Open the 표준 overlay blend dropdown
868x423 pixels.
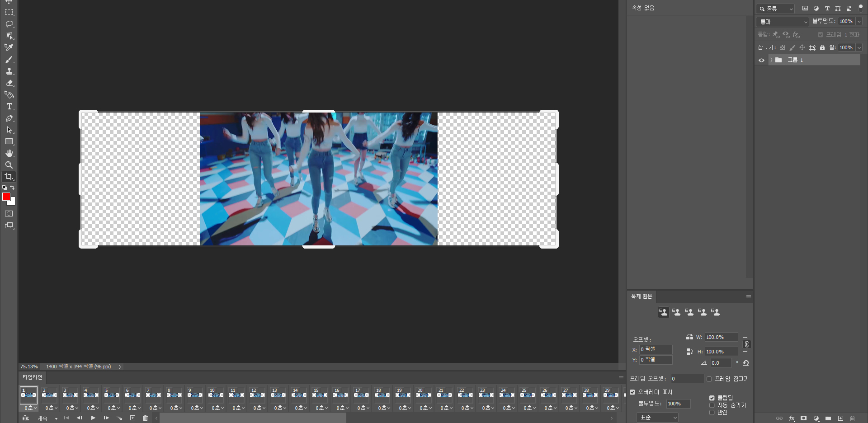click(x=657, y=418)
